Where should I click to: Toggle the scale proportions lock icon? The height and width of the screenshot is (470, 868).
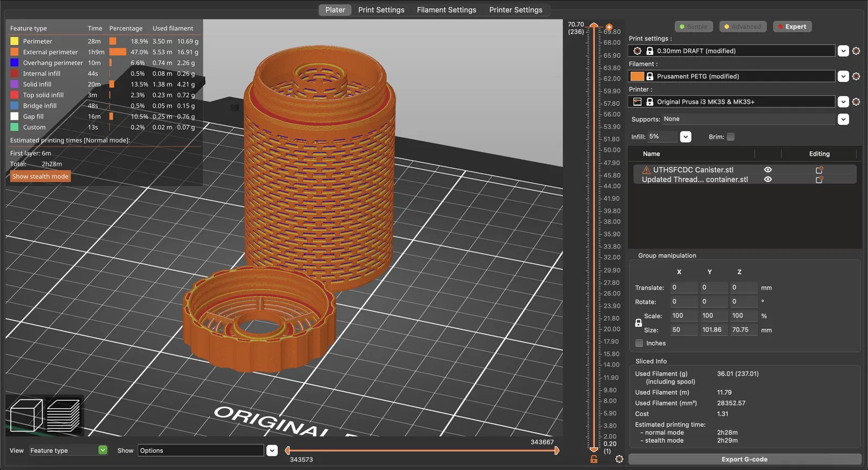point(639,323)
